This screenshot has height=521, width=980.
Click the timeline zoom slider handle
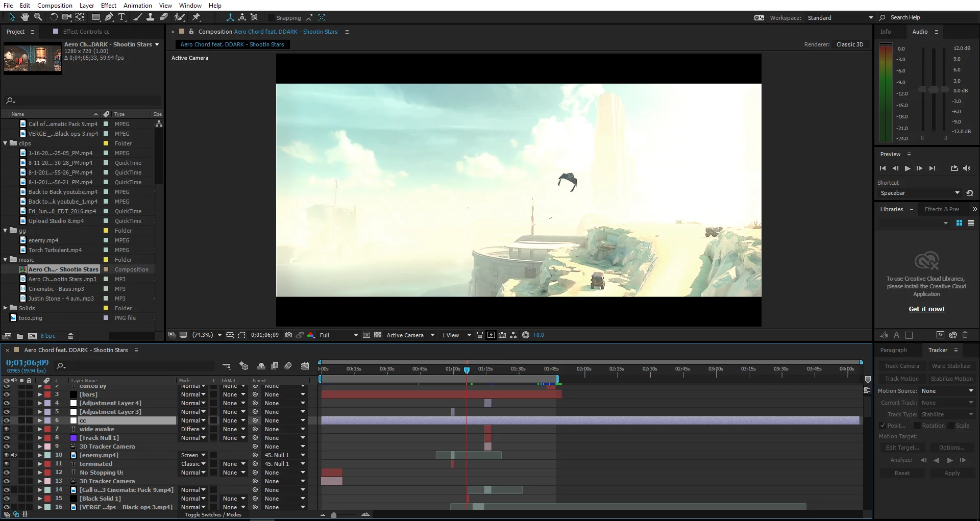point(334,515)
